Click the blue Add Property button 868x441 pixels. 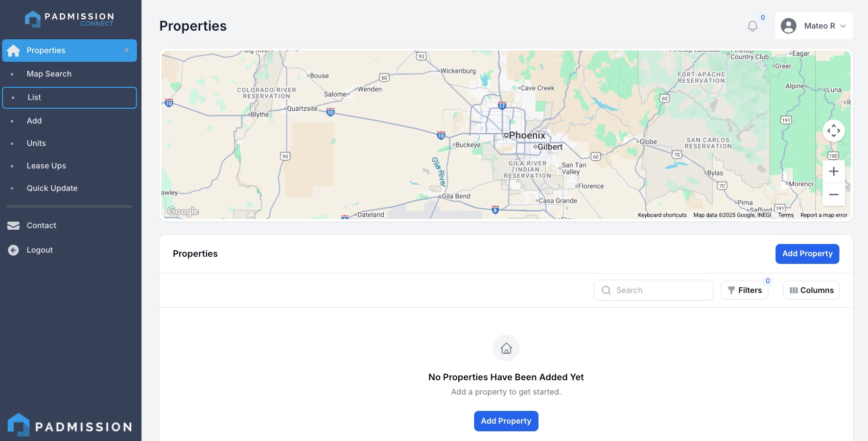807,254
